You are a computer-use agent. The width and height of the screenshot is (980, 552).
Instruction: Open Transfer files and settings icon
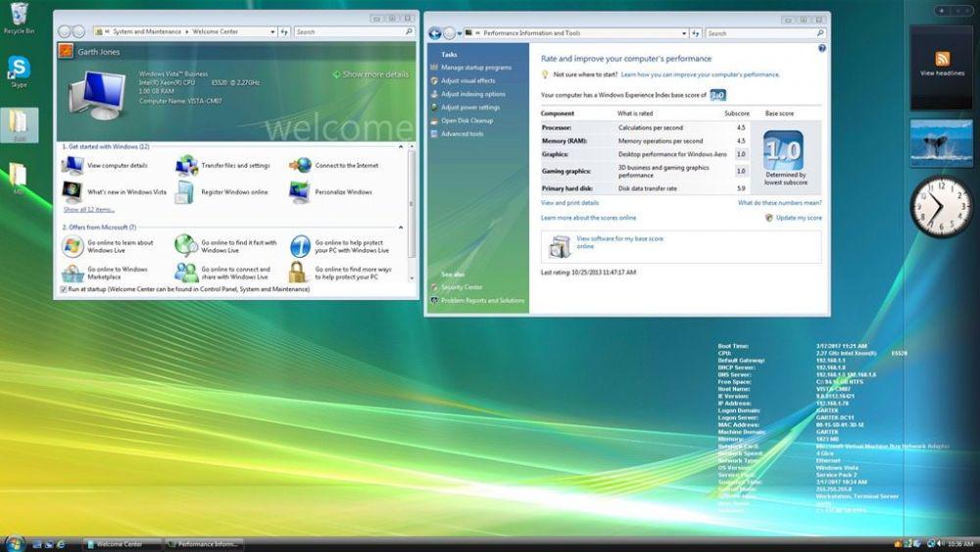[x=186, y=166]
